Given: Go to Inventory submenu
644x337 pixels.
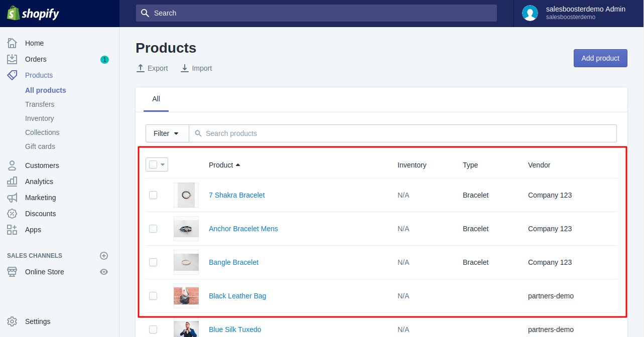Looking at the screenshot, I should pos(39,118).
